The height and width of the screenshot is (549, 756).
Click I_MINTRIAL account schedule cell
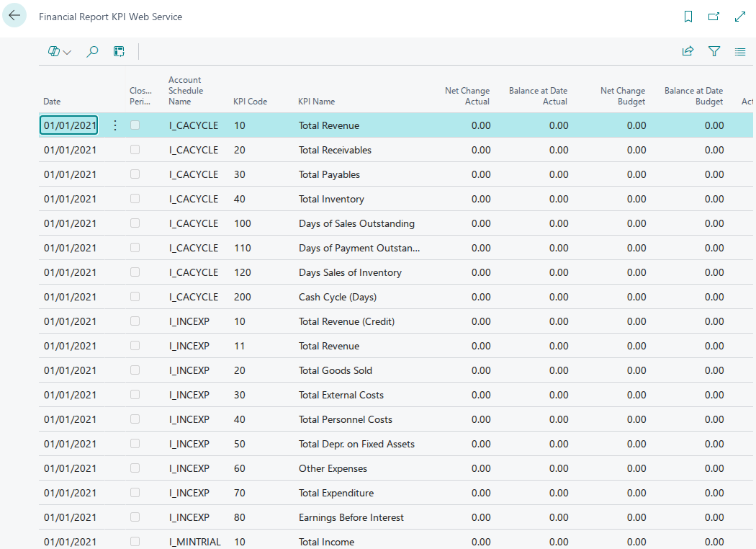click(195, 543)
